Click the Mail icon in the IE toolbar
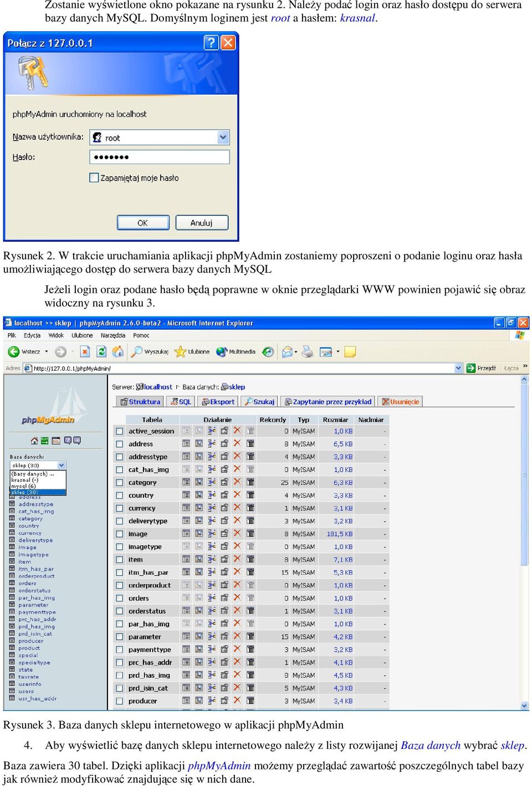This screenshot has width=532, height=786. click(x=287, y=351)
